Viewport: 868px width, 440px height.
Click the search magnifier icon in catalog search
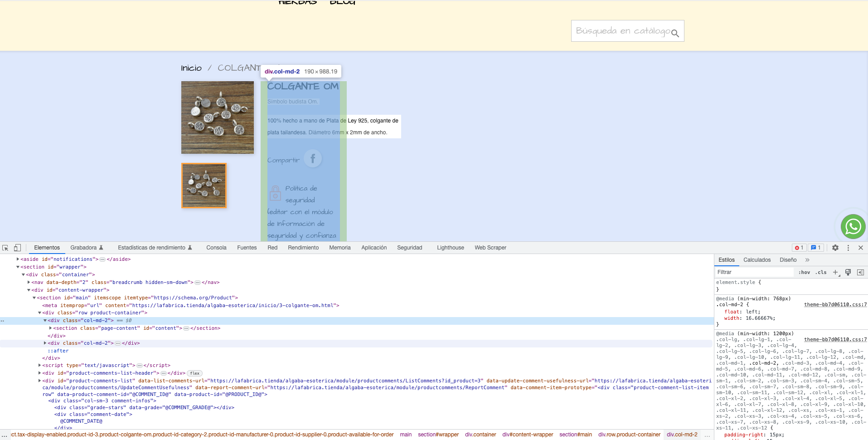coord(675,33)
